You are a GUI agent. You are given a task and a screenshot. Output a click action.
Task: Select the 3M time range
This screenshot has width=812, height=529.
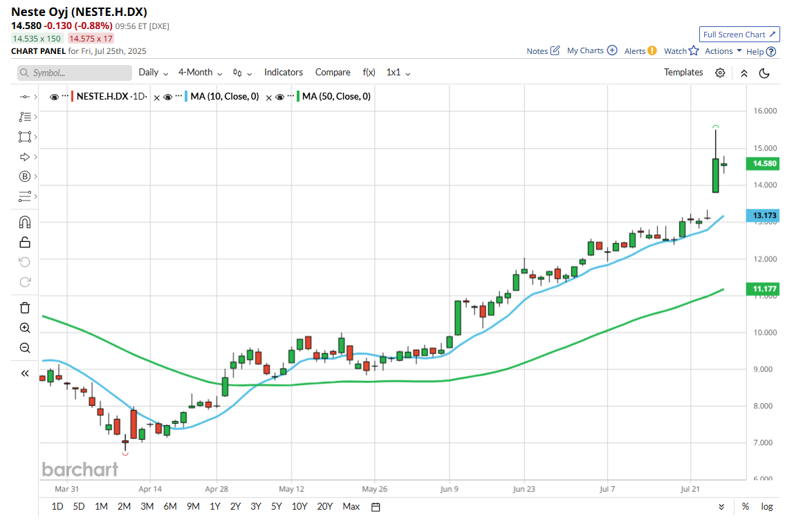coord(147,507)
